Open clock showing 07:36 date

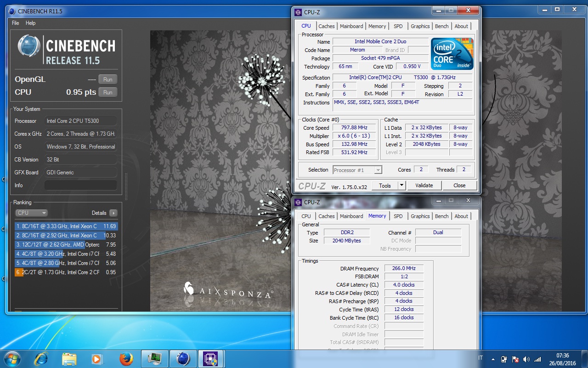point(563,359)
